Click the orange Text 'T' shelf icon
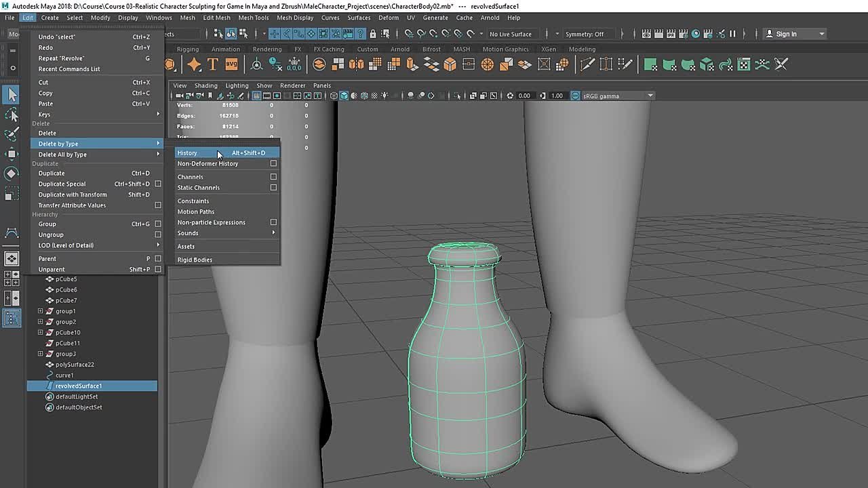Image resolution: width=868 pixels, height=488 pixels. (x=213, y=64)
